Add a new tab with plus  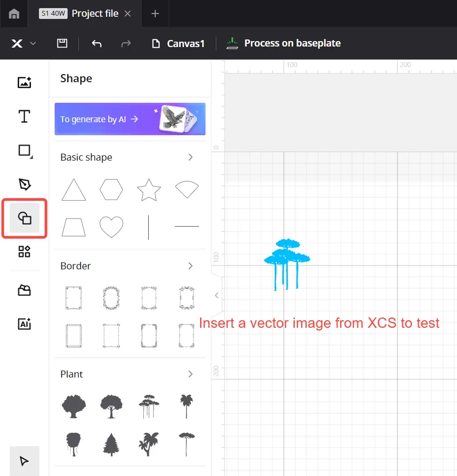[x=155, y=14]
